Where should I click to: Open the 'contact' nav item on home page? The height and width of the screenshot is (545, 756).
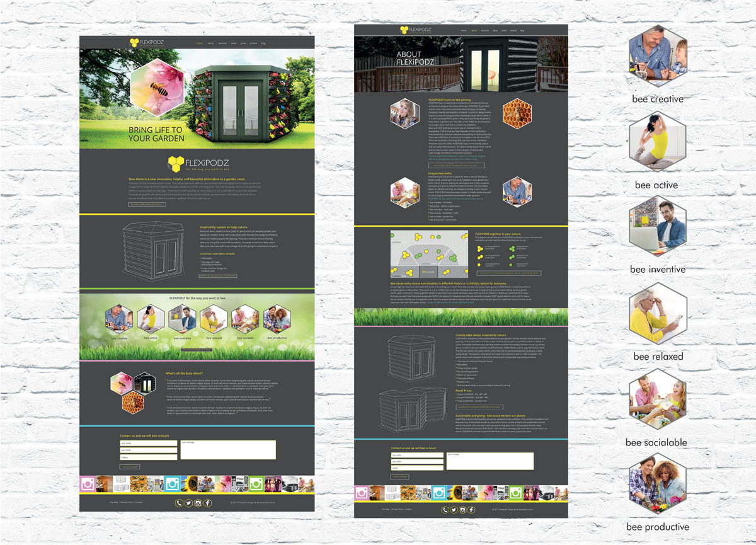pos(253,43)
